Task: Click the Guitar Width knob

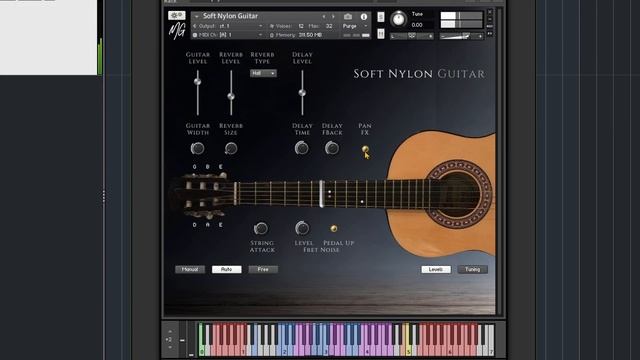Action: point(198,148)
